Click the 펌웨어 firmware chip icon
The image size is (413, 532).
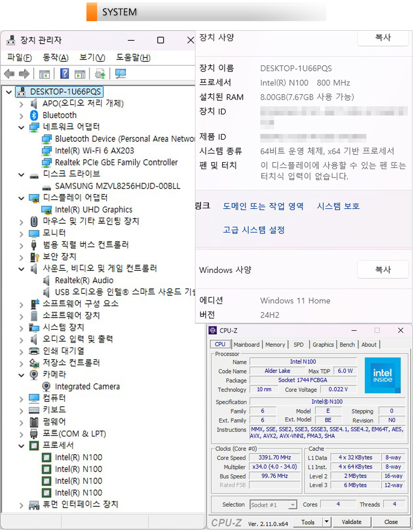tap(34, 422)
